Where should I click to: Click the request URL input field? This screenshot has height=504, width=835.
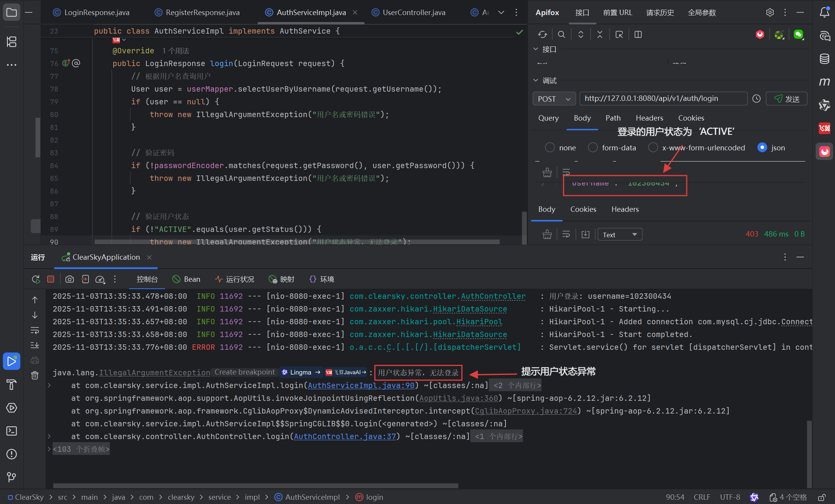[663, 99]
